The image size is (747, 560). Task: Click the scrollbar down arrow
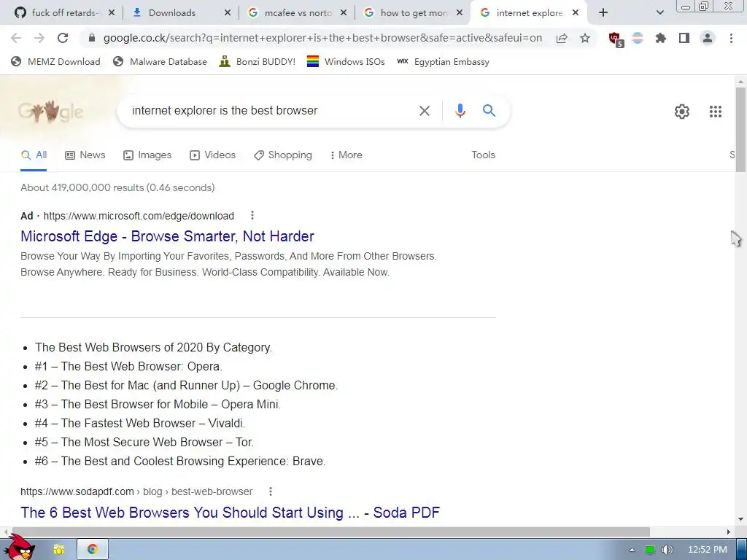(x=741, y=519)
